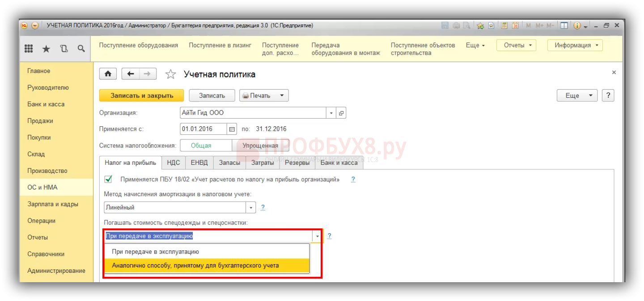Image resolution: width=644 pixels, height=301 pixels.
Task: Select Упрощенная tax system
Action: tap(260, 145)
